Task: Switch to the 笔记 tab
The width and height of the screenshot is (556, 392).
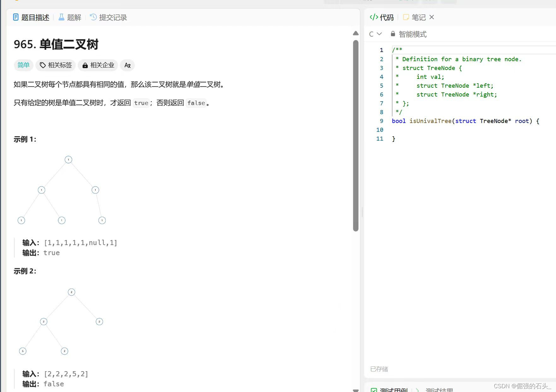Action: click(x=415, y=17)
